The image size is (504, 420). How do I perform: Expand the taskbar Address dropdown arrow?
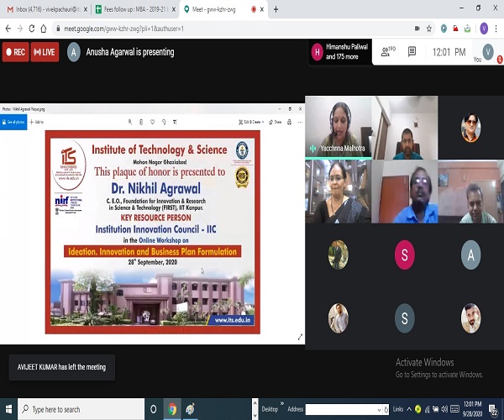click(379, 409)
